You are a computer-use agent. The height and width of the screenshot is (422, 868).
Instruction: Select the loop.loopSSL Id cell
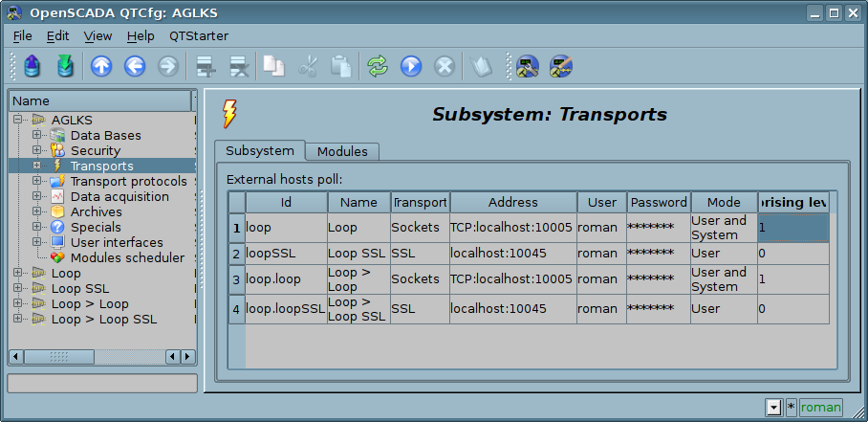[x=286, y=309]
